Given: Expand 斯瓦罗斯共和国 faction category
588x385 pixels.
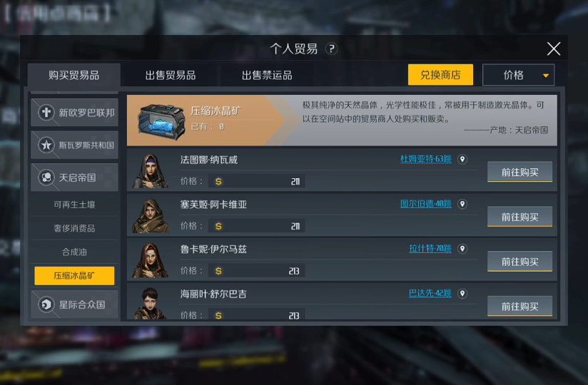Looking at the screenshot, I should tap(74, 145).
